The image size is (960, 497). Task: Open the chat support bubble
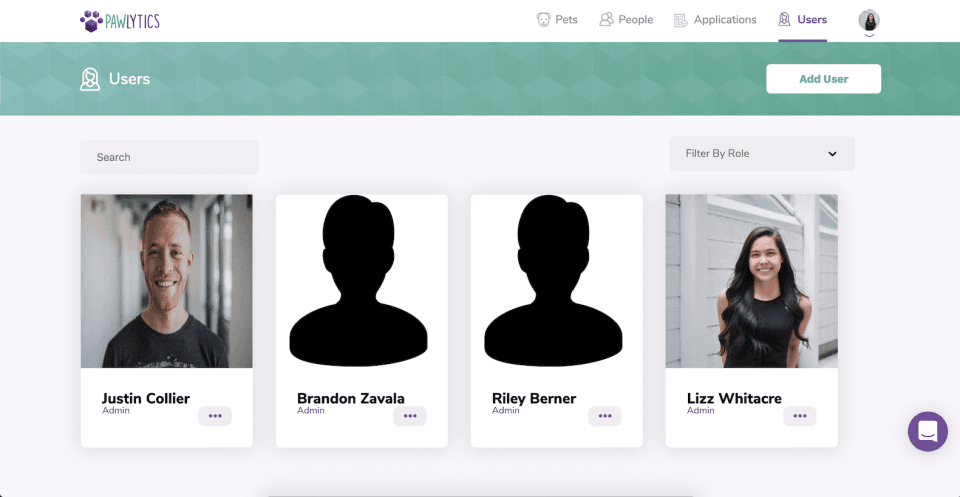pos(927,431)
